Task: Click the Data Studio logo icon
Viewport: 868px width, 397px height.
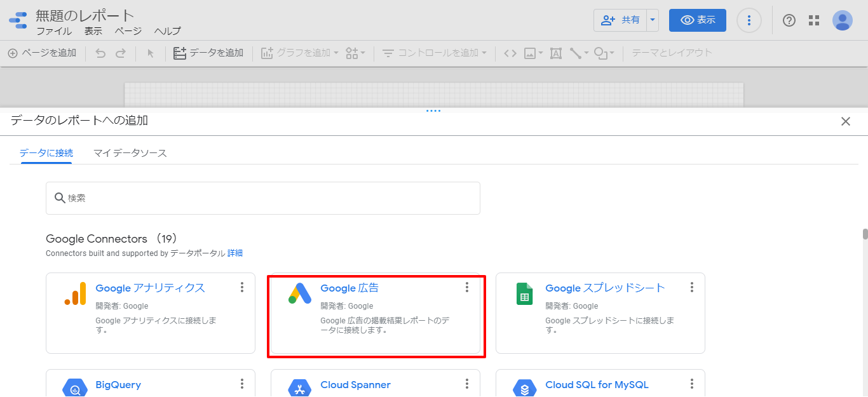Action: click(18, 20)
